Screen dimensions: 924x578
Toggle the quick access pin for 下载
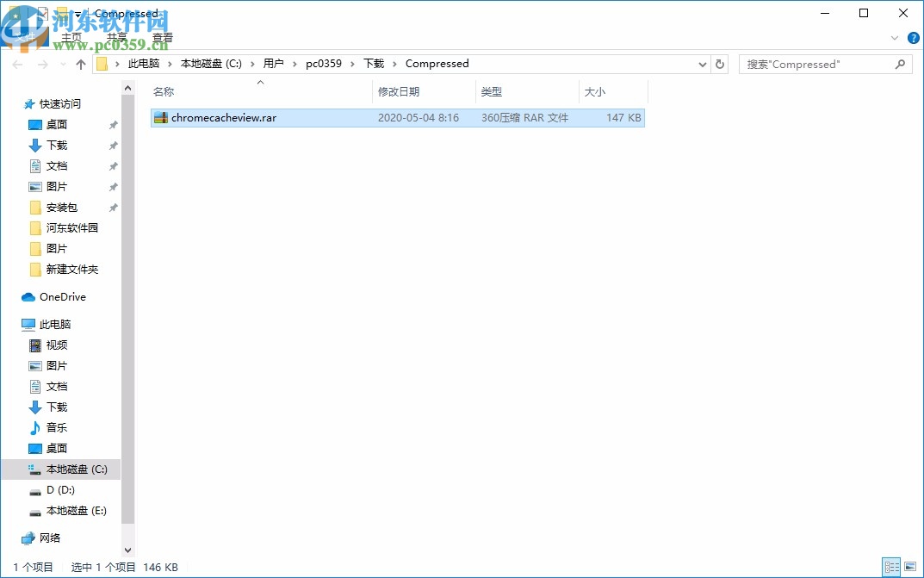tap(112, 145)
